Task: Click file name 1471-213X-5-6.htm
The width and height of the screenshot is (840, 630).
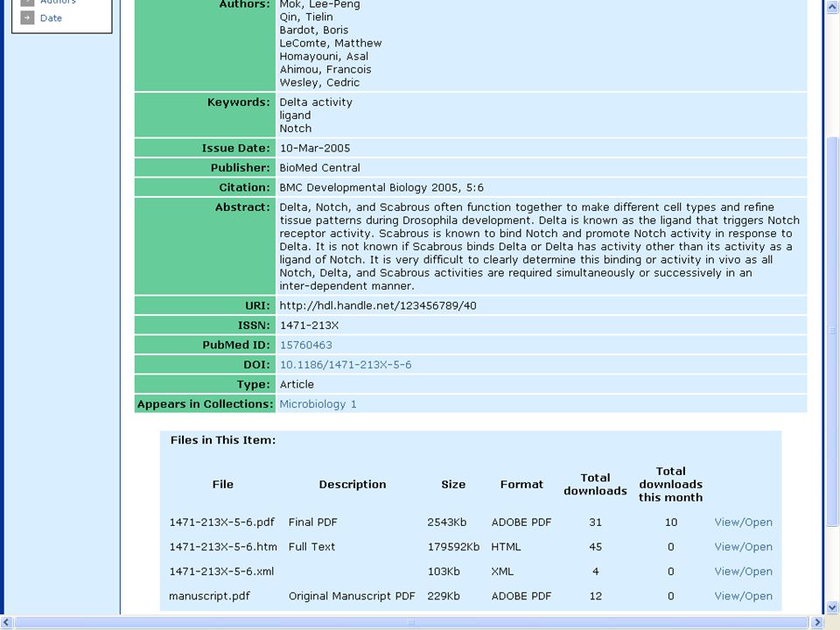Action: (223, 547)
